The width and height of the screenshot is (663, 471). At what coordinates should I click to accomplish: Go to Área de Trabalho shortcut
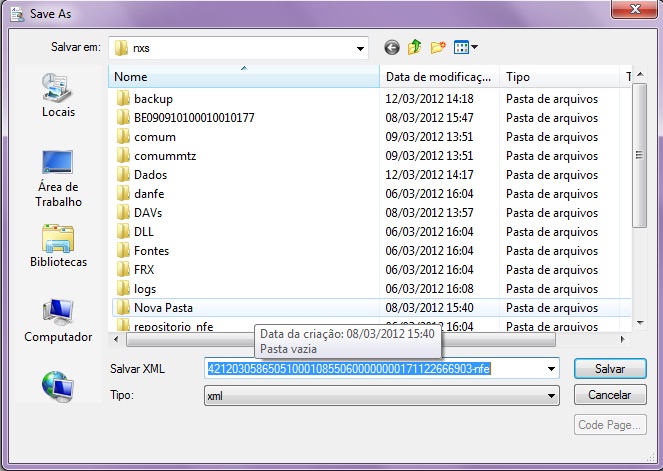(58, 178)
